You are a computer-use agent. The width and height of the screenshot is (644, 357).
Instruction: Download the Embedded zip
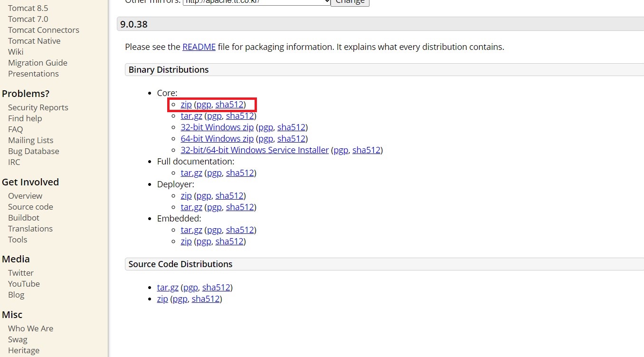point(186,241)
